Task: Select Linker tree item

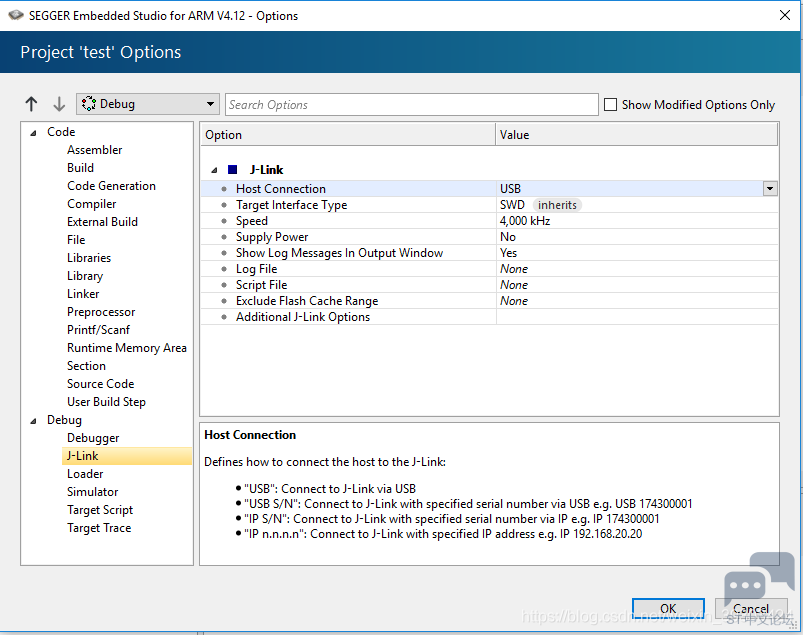Action: 83,294
